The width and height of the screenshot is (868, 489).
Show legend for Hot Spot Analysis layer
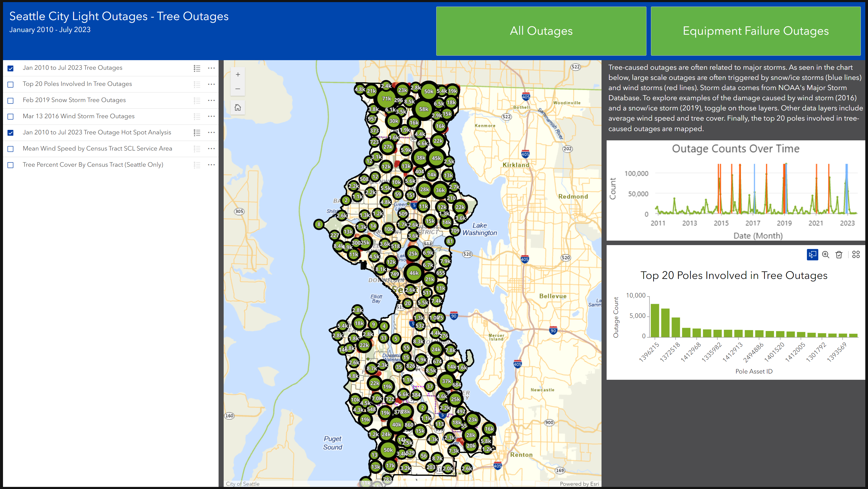point(197,133)
